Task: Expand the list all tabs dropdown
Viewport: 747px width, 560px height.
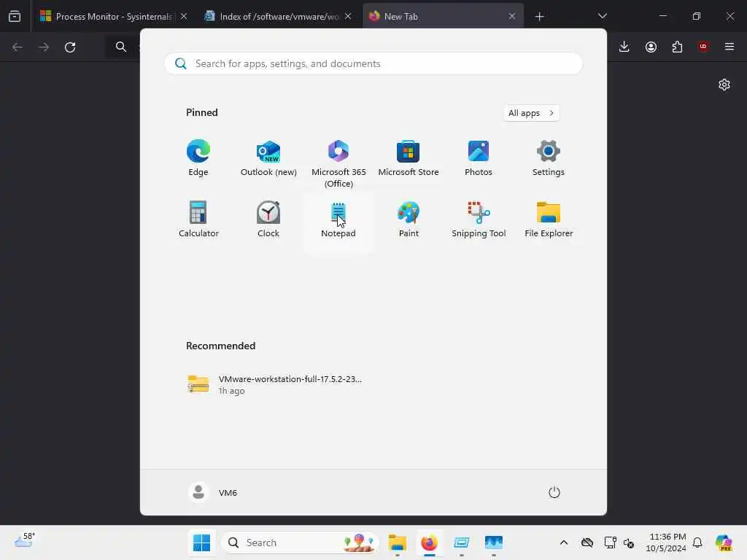Action: tap(603, 16)
